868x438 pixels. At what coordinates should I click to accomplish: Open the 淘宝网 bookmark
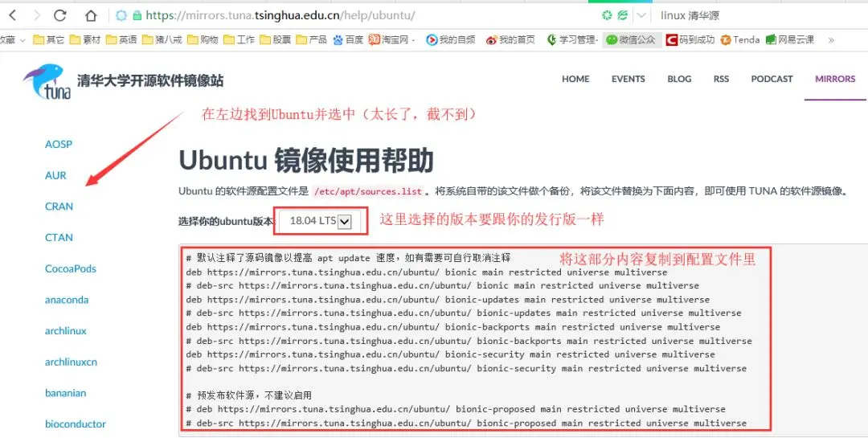(391, 40)
